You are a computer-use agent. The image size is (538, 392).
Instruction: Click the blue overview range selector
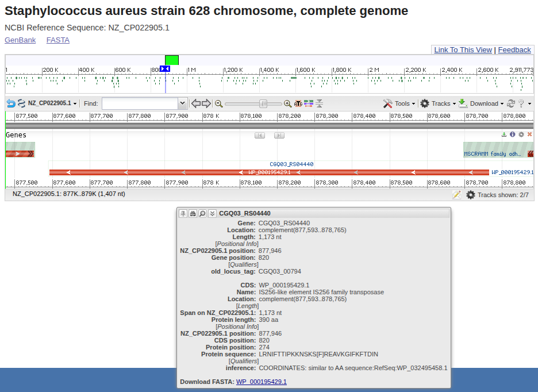(165, 69)
